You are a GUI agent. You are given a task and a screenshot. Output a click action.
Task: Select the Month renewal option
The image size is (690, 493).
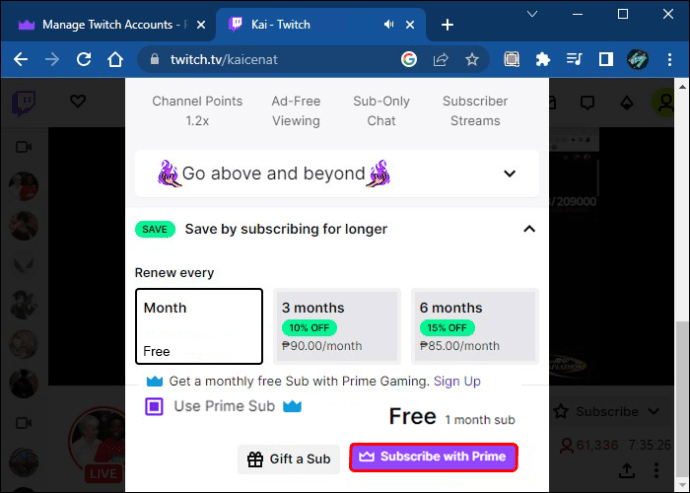click(x=199, y=326)
